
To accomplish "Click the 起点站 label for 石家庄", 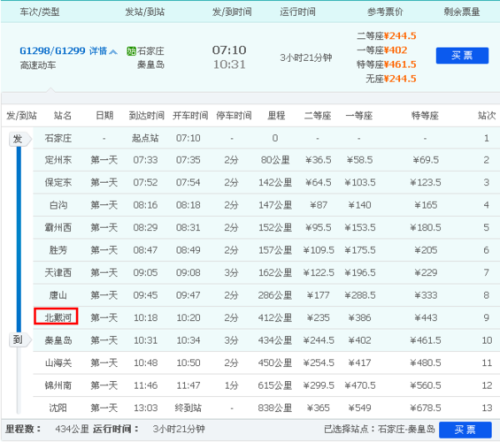I will point(145,138).
